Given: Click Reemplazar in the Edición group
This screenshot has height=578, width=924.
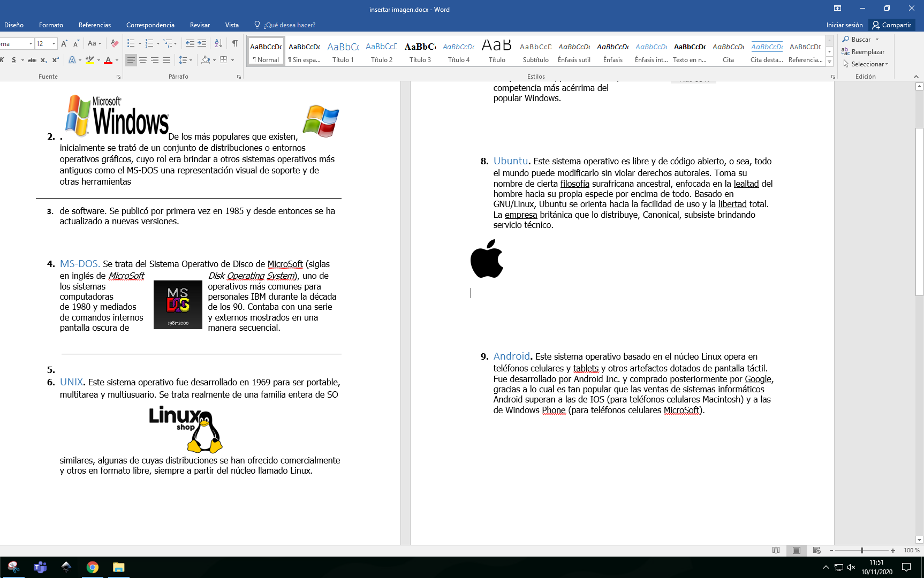Looking at the screenshot, I should (x=863, y=51).
